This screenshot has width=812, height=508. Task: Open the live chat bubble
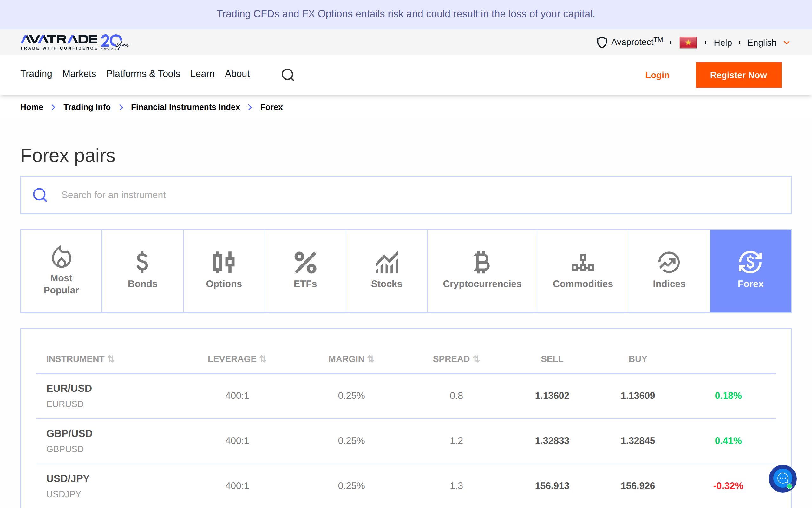pyautogui.click(x=783, y=478)
